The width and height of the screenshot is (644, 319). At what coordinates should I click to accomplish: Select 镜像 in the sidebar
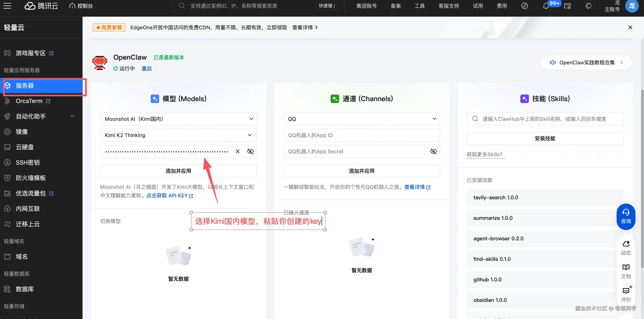coord(22,132)
